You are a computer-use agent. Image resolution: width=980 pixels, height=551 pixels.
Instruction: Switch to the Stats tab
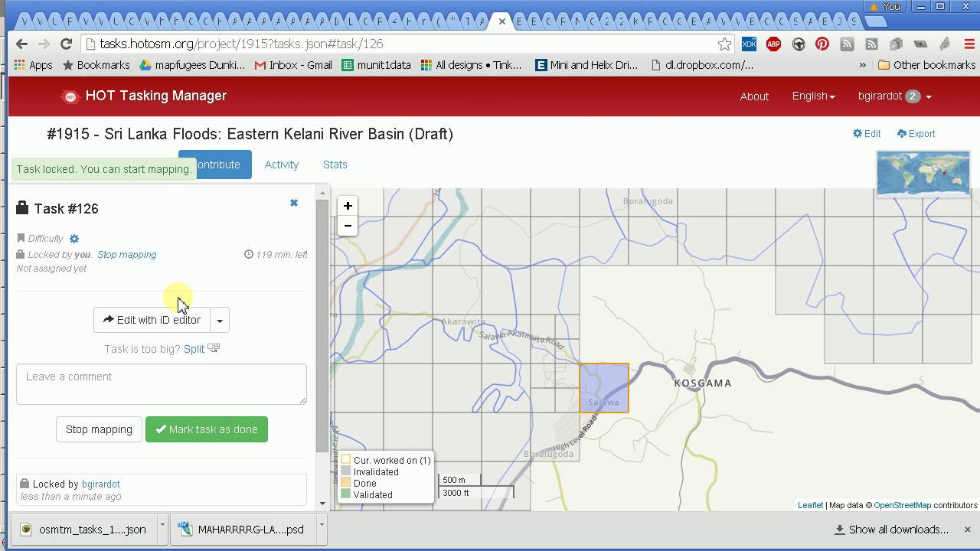[x=335, y=165]
